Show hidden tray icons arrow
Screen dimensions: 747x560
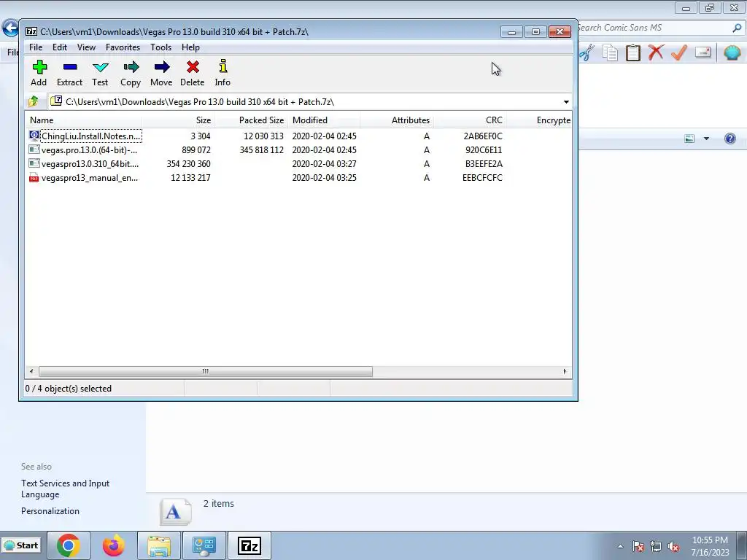click(x=620, y=546)
